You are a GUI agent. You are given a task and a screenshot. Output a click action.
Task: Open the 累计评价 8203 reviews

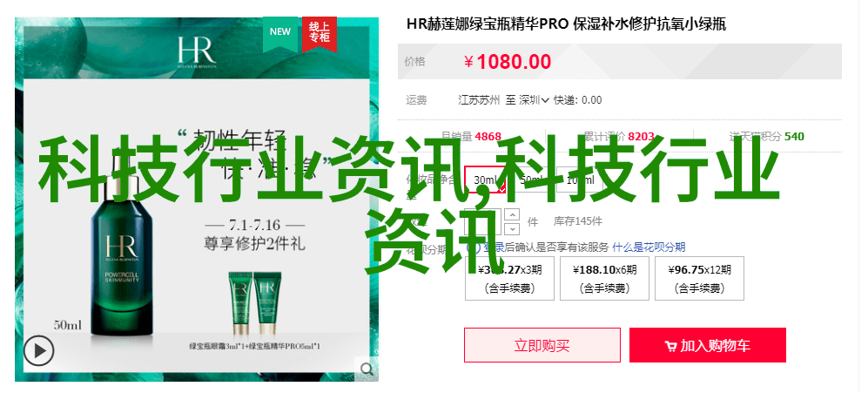(620, 136)
